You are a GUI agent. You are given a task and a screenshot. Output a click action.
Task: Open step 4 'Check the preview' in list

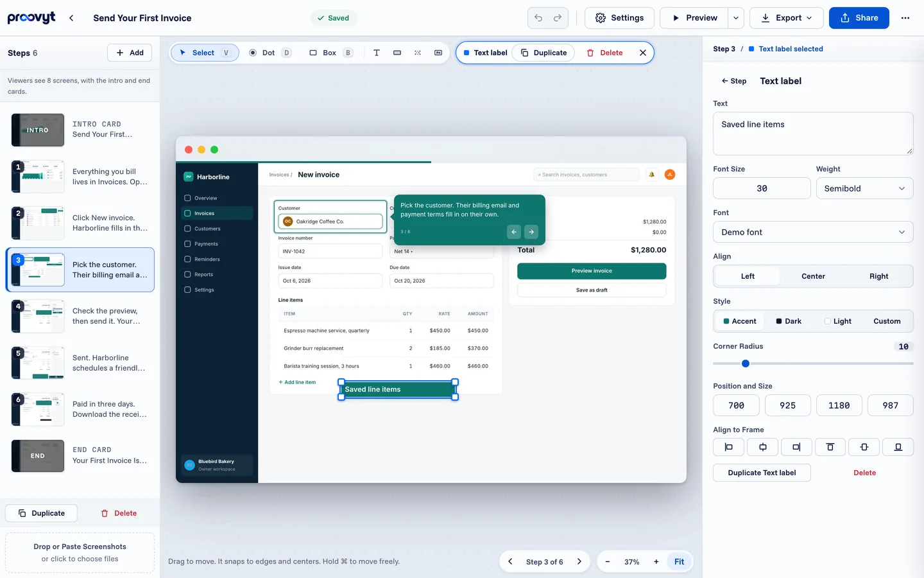pyautogui.click(x=80, y=316)
